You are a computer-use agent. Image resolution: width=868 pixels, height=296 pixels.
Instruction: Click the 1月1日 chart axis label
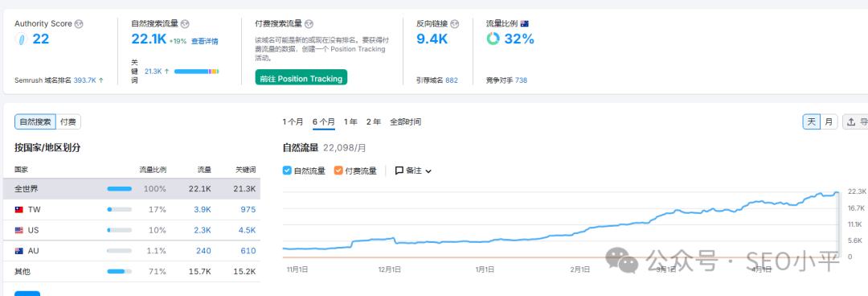pyautogui.click(x=485, y=269)
